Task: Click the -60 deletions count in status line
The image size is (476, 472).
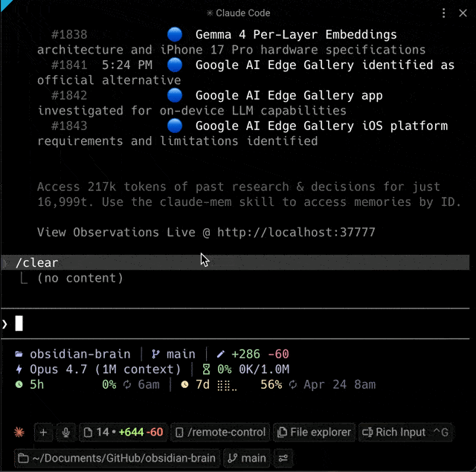Action: [x=278, y=354]
